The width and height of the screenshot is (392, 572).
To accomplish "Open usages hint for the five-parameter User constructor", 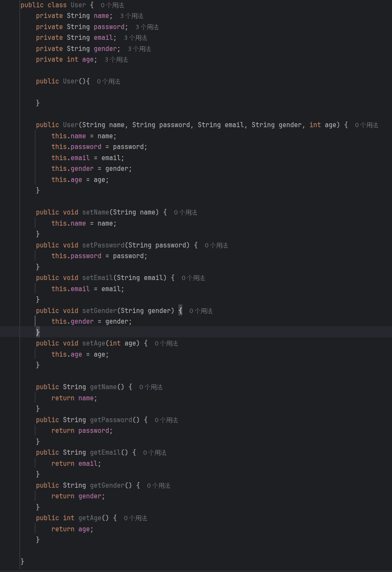I will tap(367, 125).
